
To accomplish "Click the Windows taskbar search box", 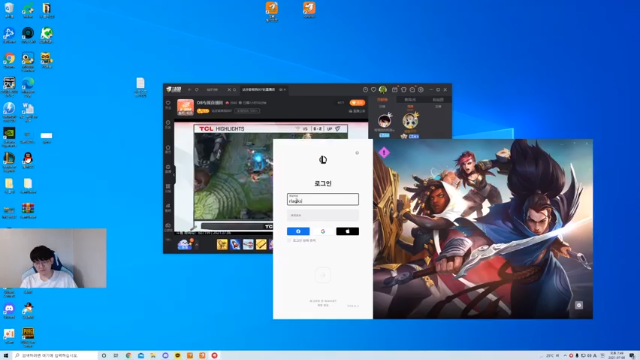I will 55,356.
